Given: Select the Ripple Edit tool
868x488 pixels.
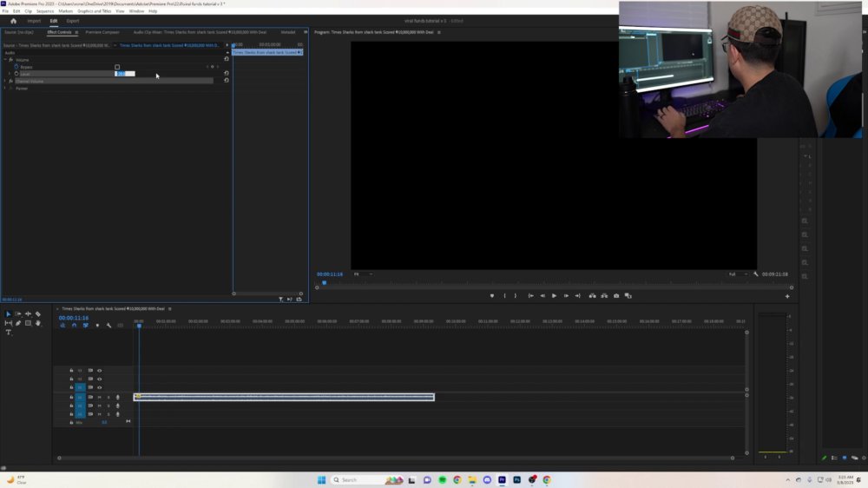Looking at the screenshot, I should coord(29,314).
